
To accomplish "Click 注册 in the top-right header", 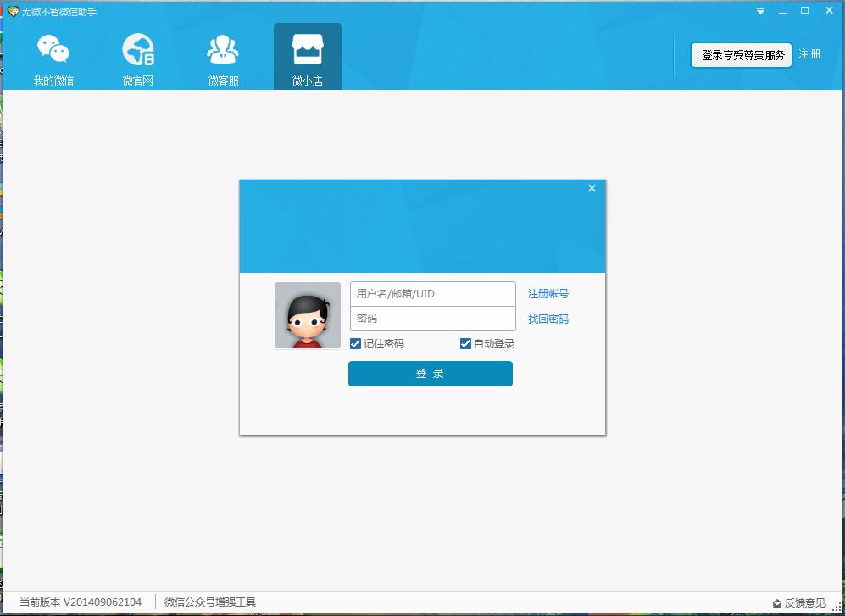I will pos(809,54).
